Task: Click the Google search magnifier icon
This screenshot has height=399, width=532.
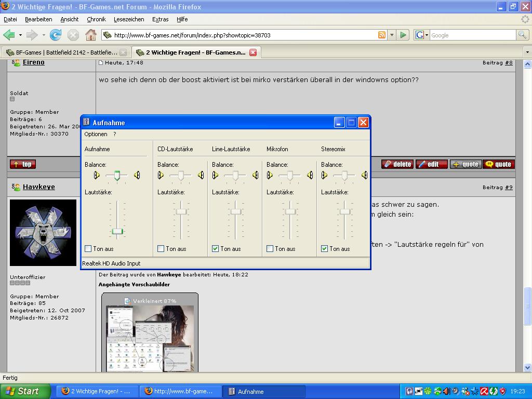Action: tap(522, 35)
